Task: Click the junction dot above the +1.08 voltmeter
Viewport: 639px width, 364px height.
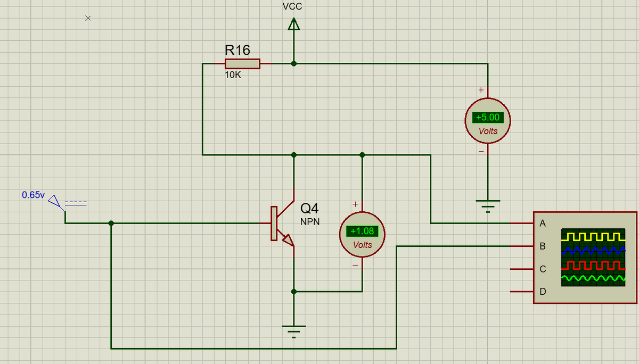Action: (362, 155)
